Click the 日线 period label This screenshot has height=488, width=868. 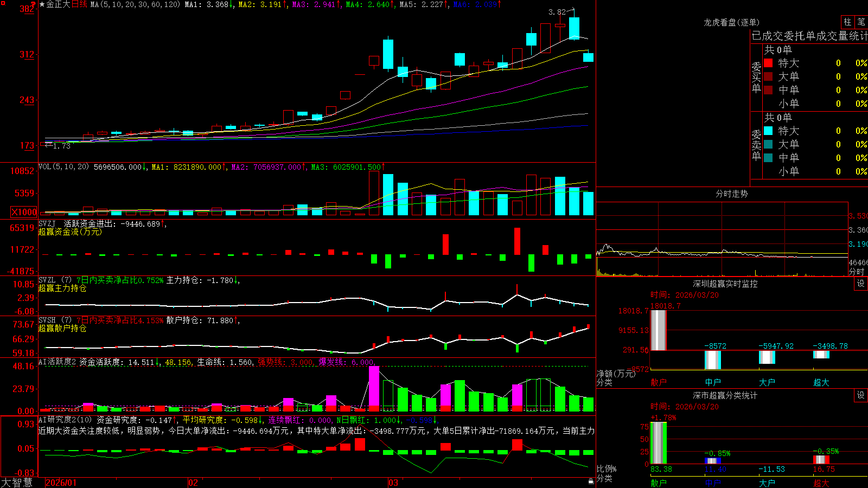79,4
